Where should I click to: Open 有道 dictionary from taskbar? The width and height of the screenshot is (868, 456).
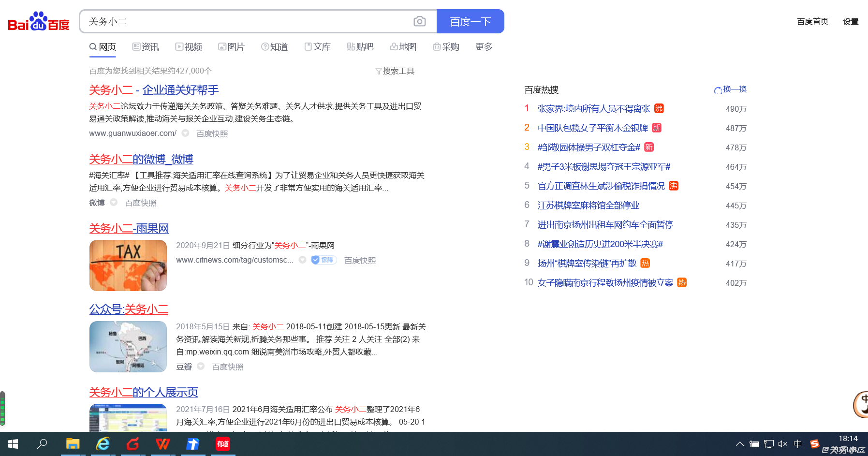[223, 444]
